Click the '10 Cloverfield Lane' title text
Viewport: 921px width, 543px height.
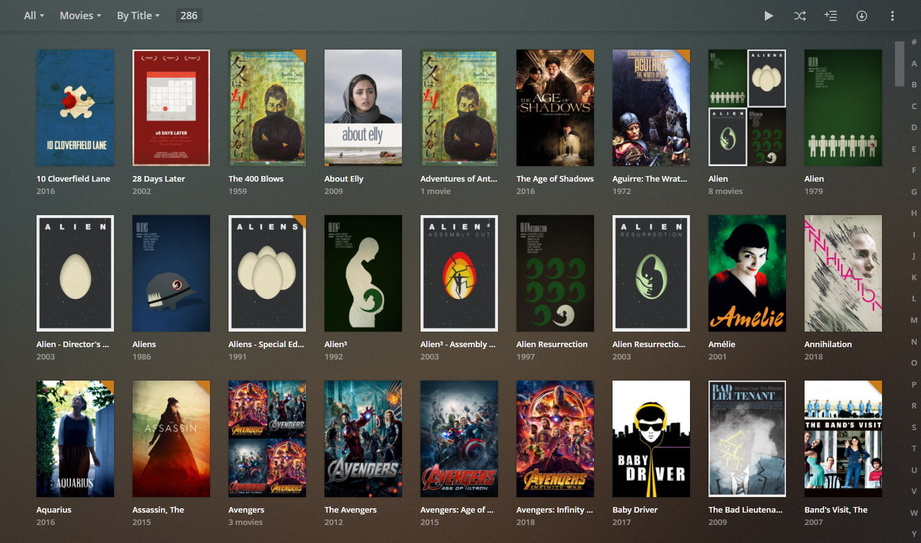click(73, 179)
